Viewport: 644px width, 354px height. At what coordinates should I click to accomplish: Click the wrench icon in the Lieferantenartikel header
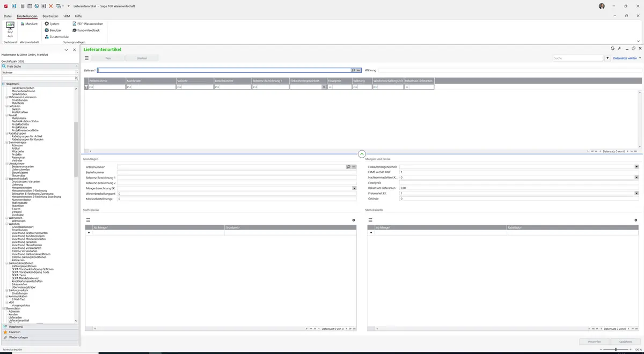[619, 49]
